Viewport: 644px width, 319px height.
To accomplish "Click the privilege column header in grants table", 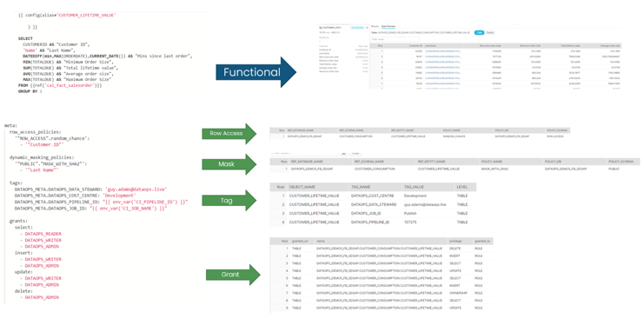I will tap(455, 241).
